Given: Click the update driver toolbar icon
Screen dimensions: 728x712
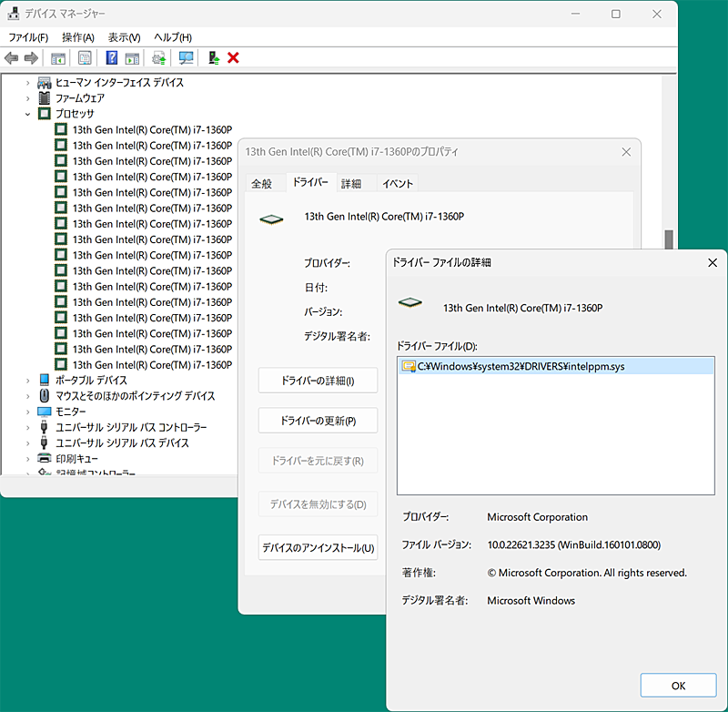Looking at the screenshot, I should point(158,58).
